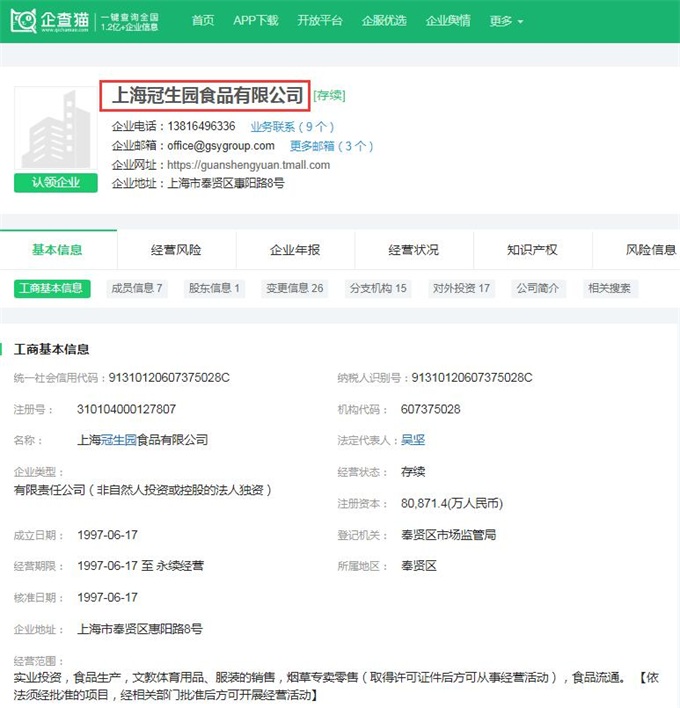The width and height of the screenshot is (680, 708).
Task: Open 对外投资 17 sub-tab
Action: click(x=461, y=288)
